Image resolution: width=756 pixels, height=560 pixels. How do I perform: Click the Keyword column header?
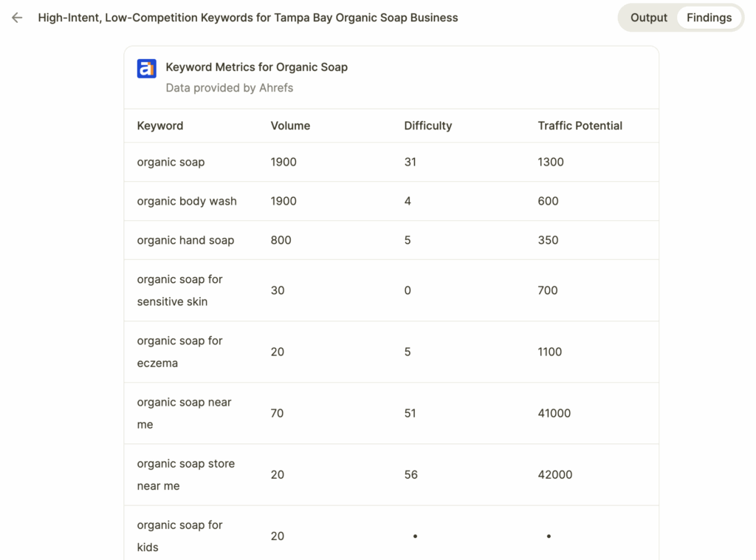160,126
